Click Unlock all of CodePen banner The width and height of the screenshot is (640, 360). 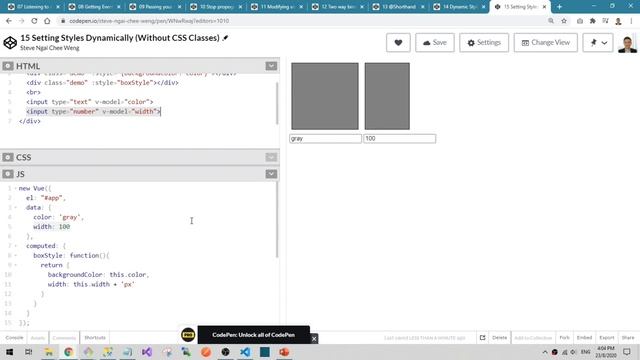(253, 335)
